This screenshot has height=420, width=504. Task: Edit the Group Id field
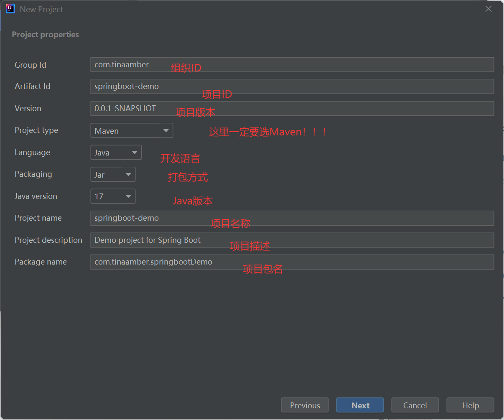292,65
